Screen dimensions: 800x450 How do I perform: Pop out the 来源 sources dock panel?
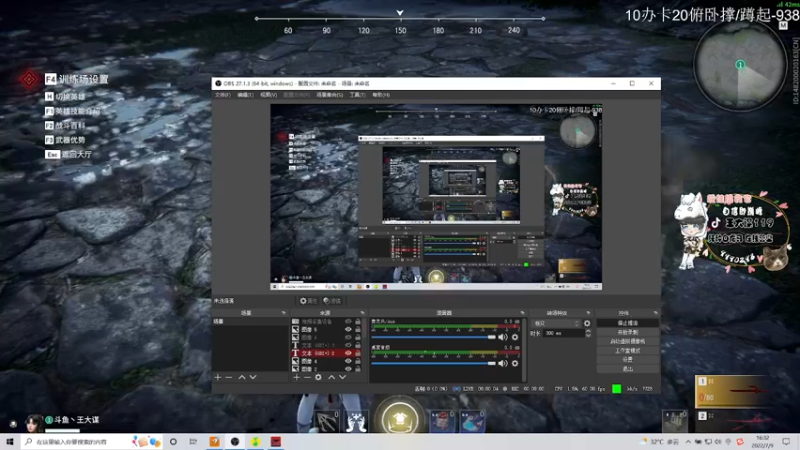click(362, 313)
